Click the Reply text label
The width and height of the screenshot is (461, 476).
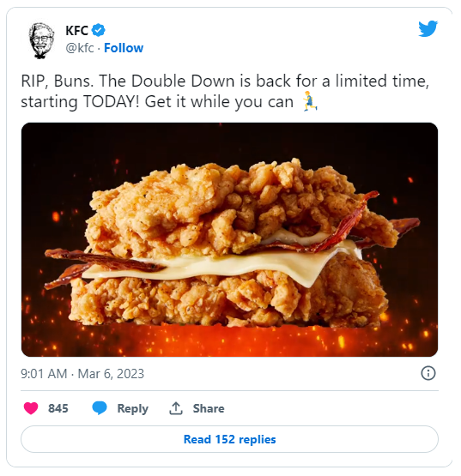[133, 408]
